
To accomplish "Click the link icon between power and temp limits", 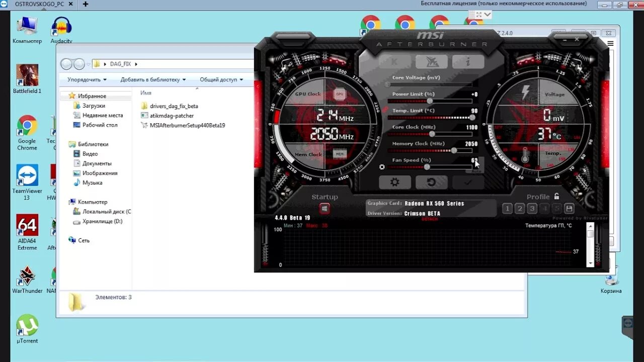I will pos(385,109).
